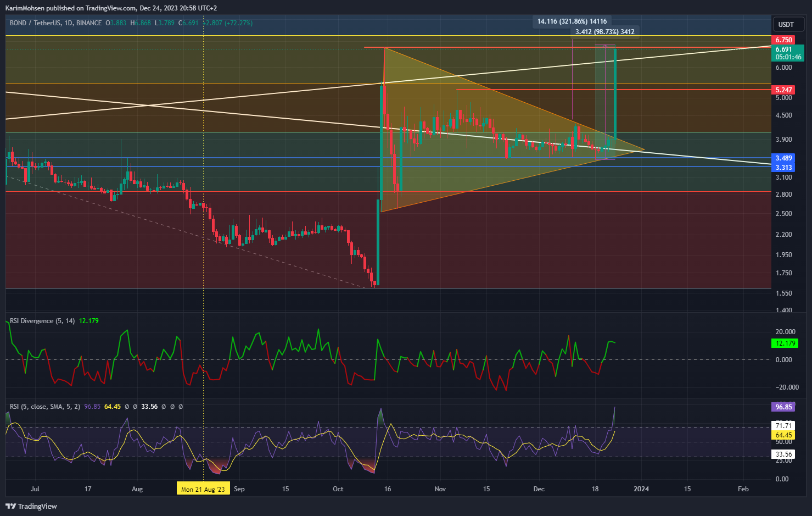Click the H6.868 high value in legend
Screen dimensions: 812x516
point(141,23)
